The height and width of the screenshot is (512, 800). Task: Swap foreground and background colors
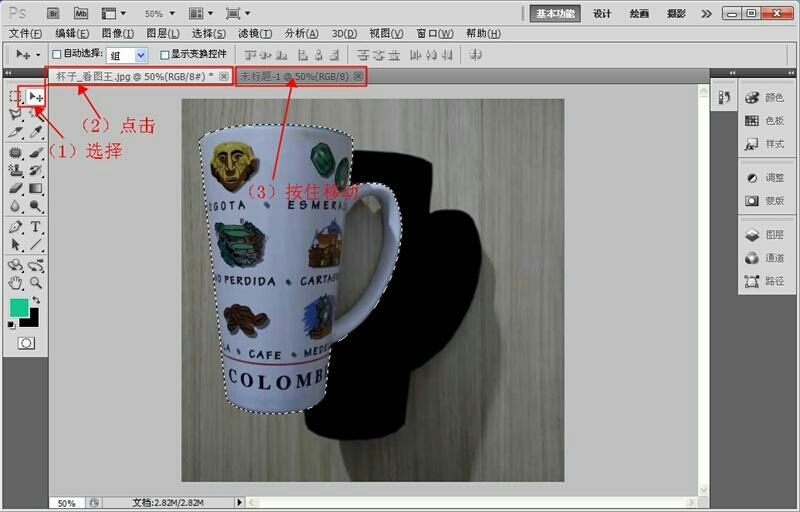(36, 300)
